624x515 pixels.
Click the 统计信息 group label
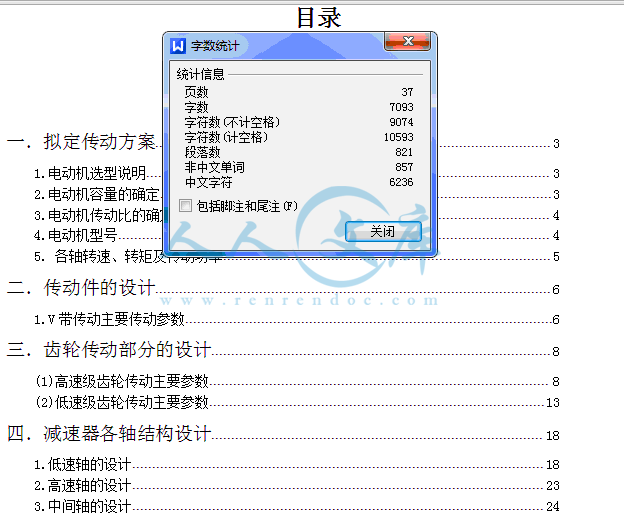pos(201,74)
